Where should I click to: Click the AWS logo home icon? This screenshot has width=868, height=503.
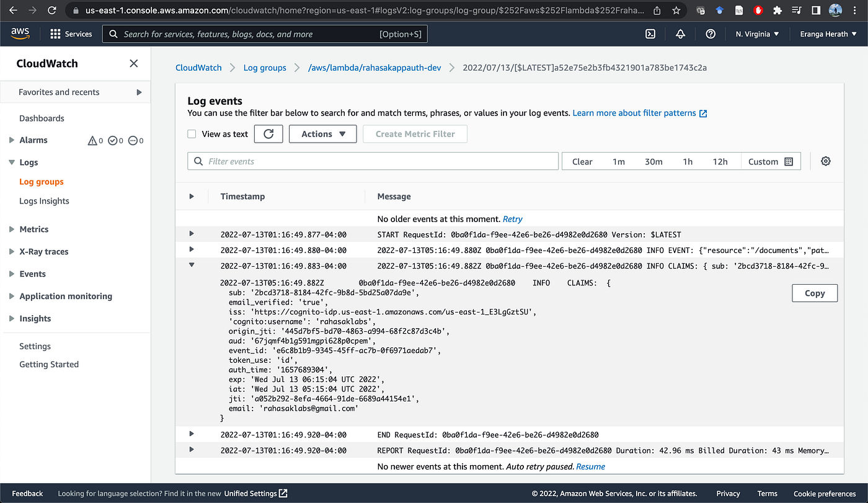[20, 34]
